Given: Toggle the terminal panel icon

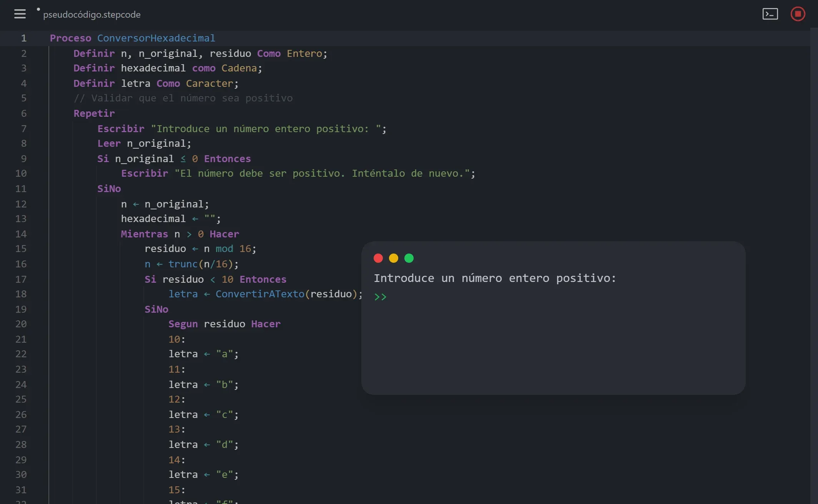Looking at the screenshot, I should click(770, 14).
